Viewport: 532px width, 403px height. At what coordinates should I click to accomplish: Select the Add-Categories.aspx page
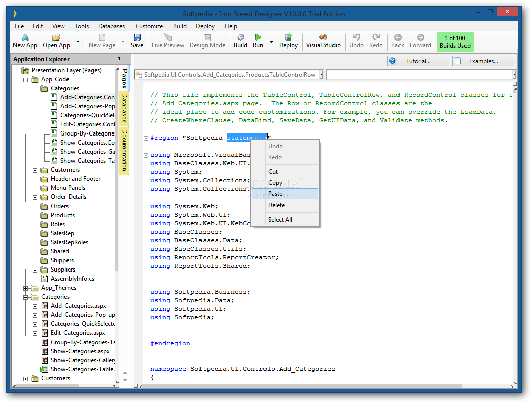pos(79,306)
